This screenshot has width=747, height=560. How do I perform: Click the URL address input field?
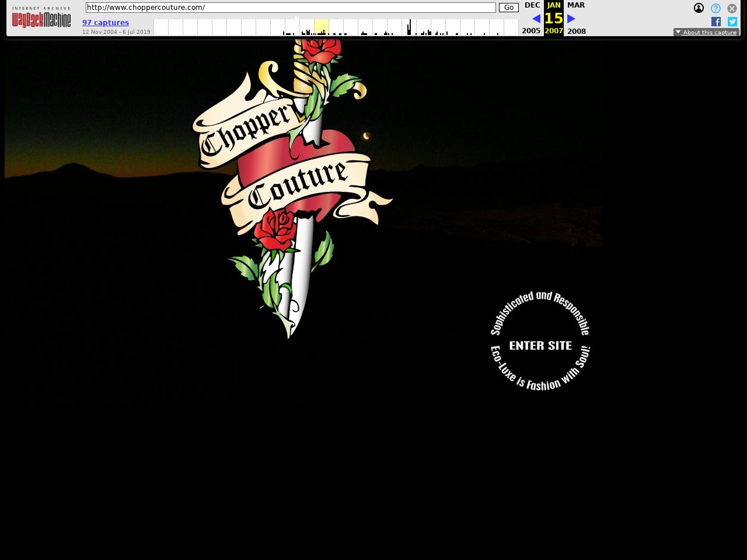click(291, 8)
